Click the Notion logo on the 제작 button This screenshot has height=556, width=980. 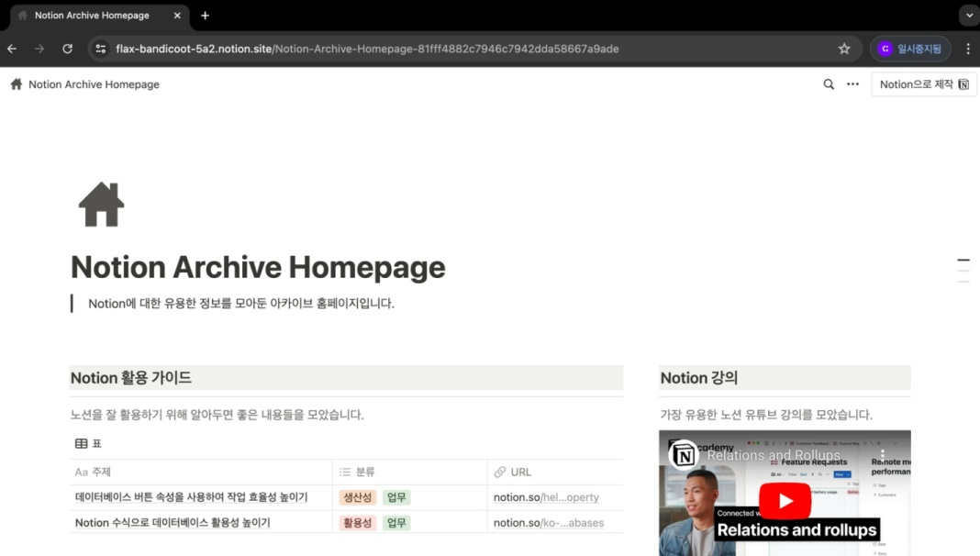963,83
